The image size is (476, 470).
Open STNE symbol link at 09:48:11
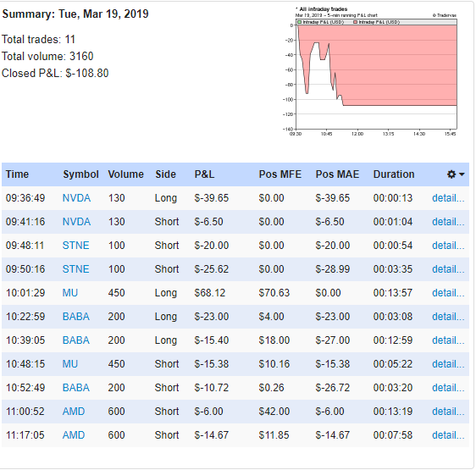[75, 246]
